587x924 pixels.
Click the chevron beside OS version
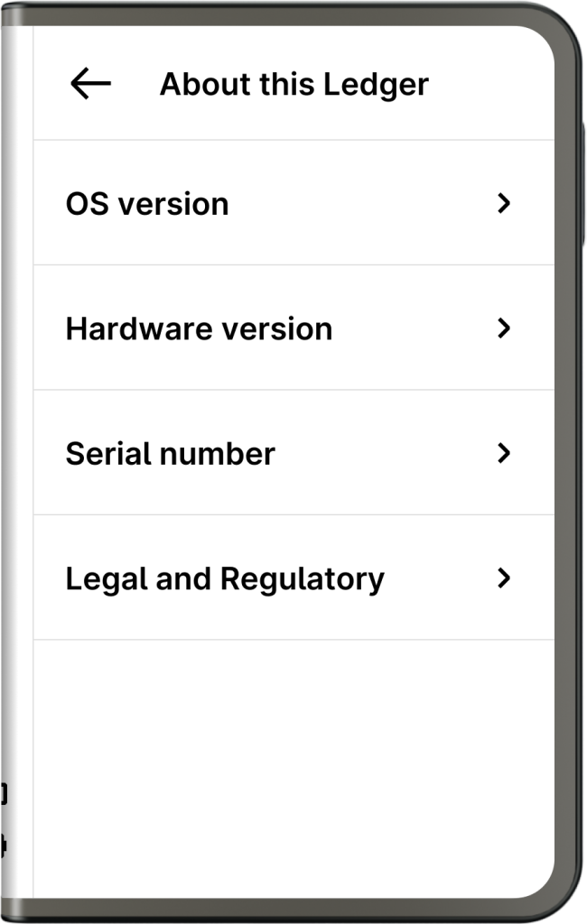504,204
